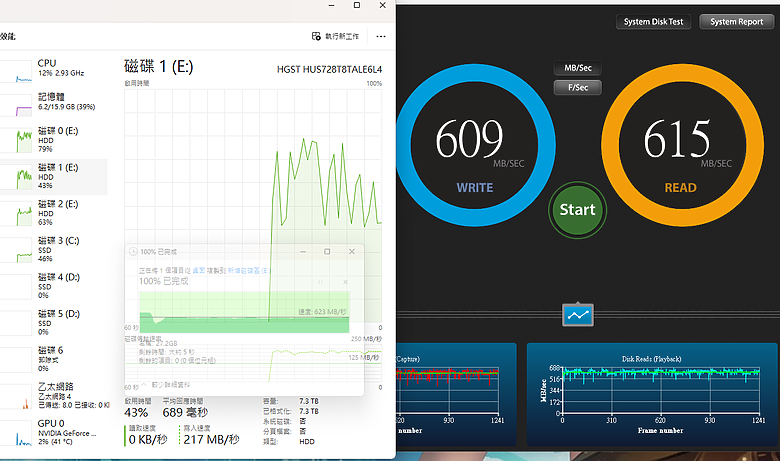Image resolution: width=780 pixels, height=461 pixels.
Task: Click the orange READ 615 MB/SEC gauge
Action: click(x=682, y=145)
